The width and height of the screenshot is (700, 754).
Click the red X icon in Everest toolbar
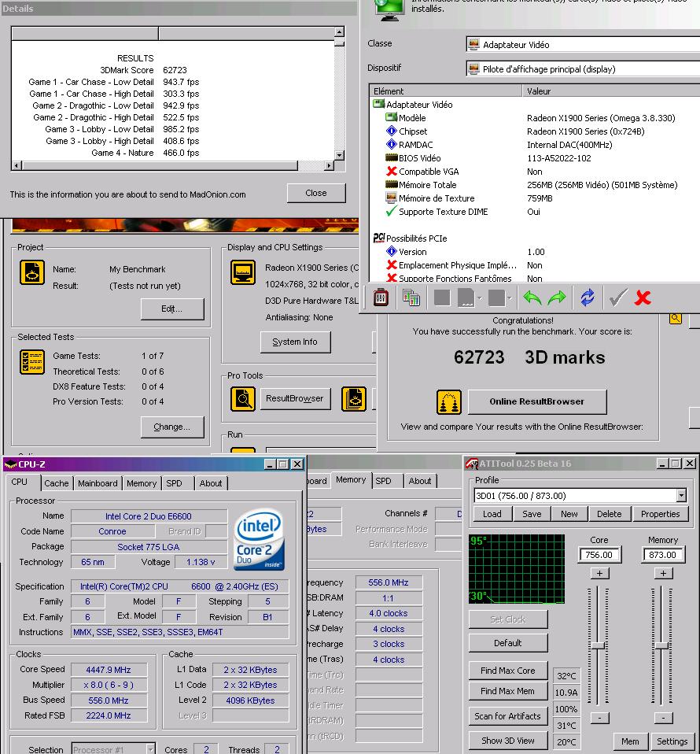pyautogui.click(x=643, y=298)
